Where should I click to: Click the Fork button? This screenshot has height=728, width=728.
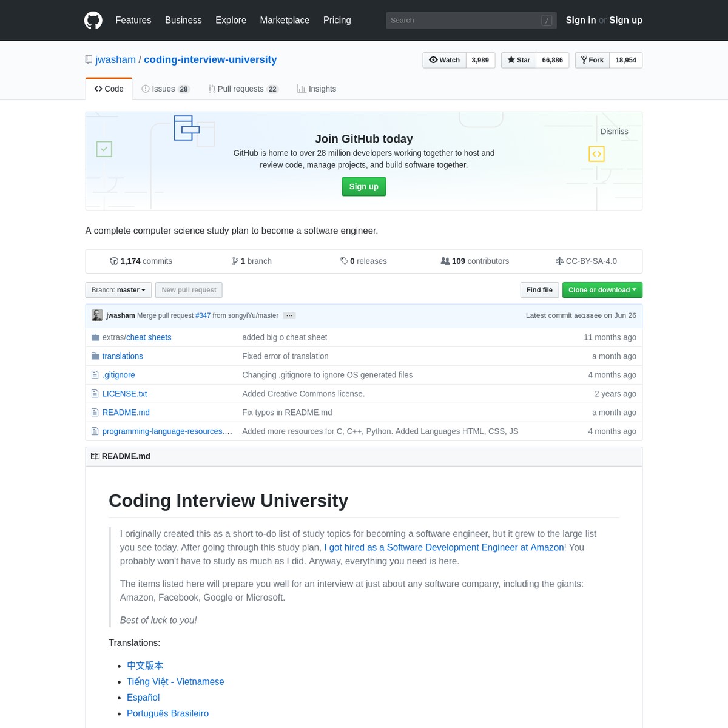coord(592,60)
